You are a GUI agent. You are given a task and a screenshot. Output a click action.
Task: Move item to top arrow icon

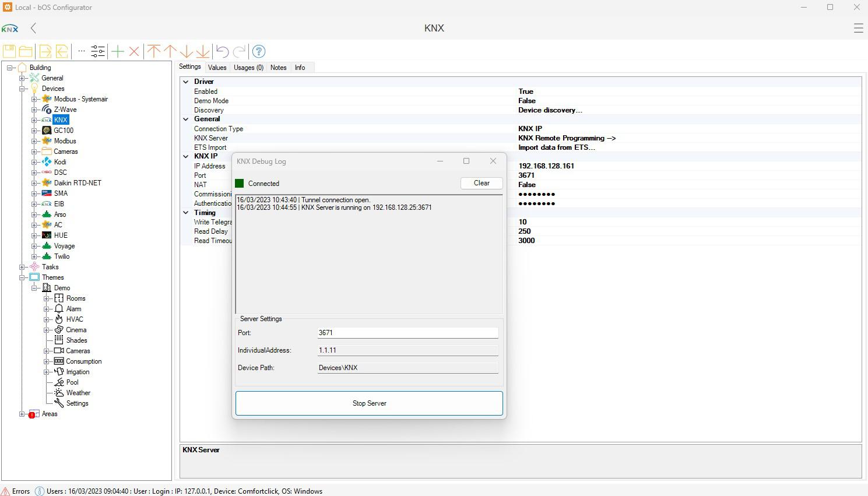[154, 51]
